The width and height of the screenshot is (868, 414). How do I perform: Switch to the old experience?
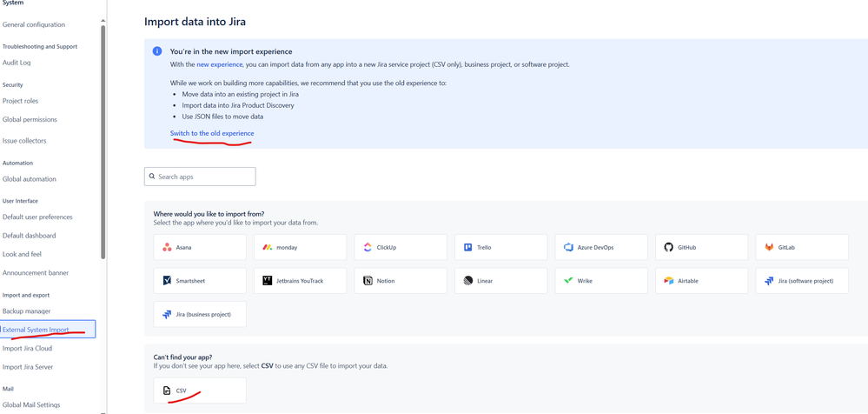pyautogui.click(x=212, y=134)
